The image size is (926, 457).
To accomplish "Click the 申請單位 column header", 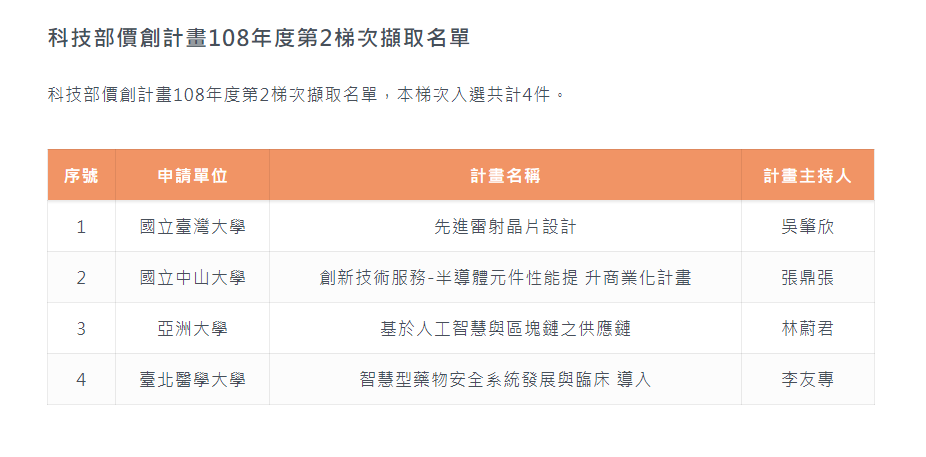I will pyautogui.click(x=193, y=175).
